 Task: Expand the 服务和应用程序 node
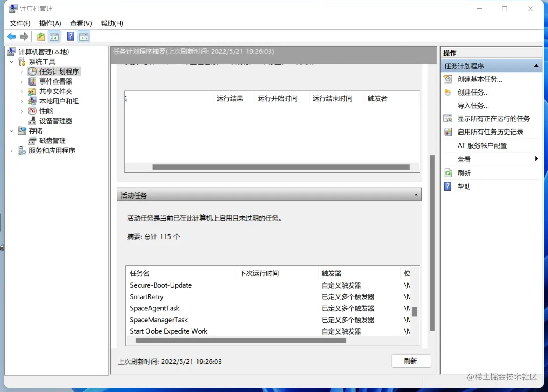tap(12, 151)
